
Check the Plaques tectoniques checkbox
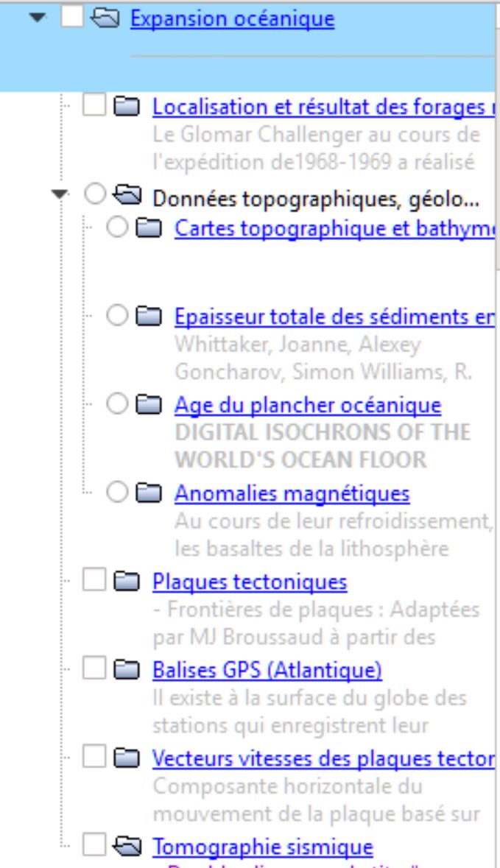(x=93, y=582)
